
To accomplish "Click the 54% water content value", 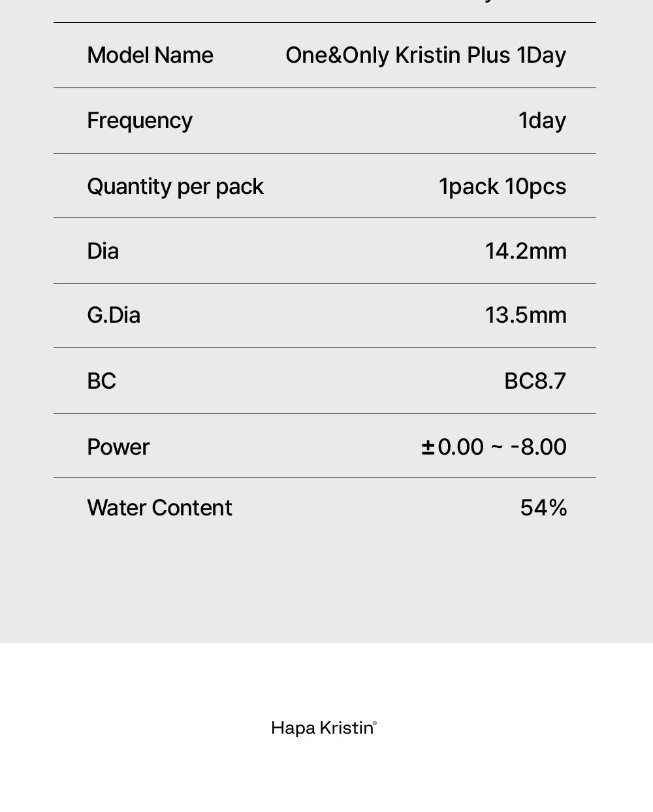I will 543,508.
